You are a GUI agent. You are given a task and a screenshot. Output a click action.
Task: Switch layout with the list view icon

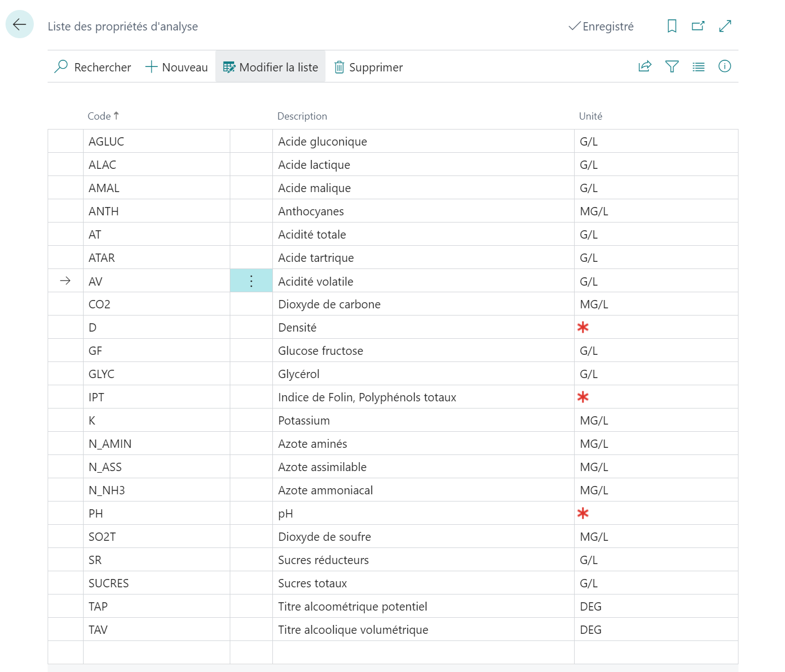click(698, 66)
